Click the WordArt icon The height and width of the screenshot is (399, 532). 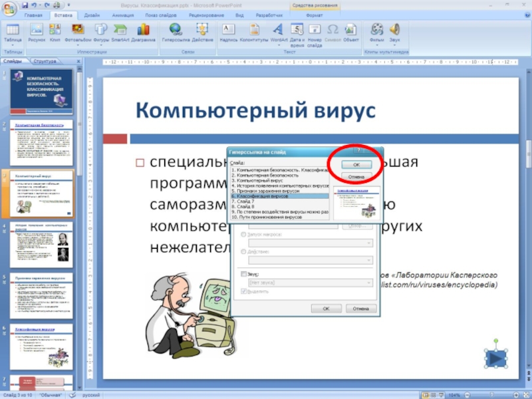[x=279, y=30]
